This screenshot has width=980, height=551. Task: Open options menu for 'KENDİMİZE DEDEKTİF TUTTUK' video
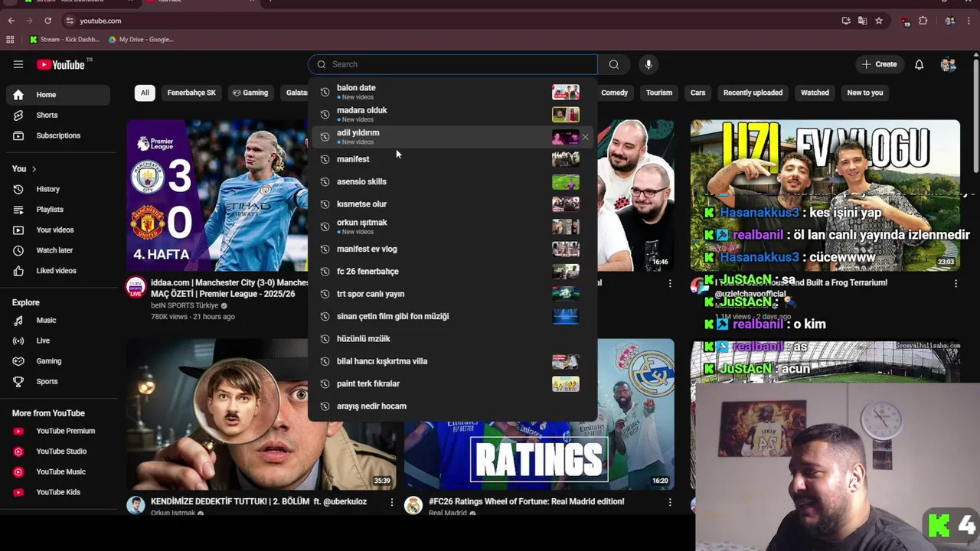point(391,502)
